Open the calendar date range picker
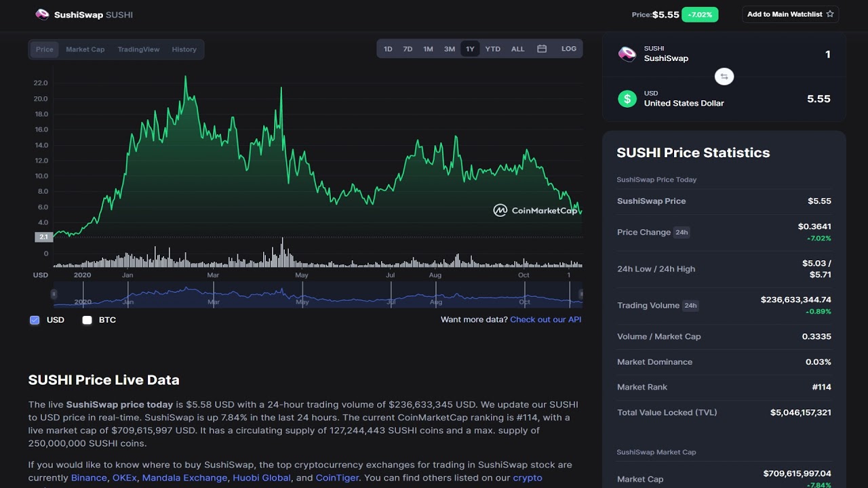868x488 pixels. point(542,49)
